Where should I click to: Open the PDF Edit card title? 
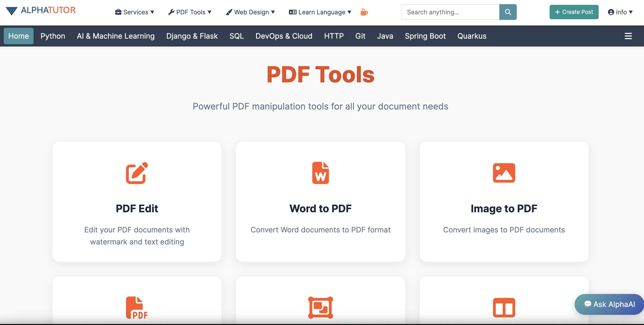pyautogui.click(x=137, y=208)
